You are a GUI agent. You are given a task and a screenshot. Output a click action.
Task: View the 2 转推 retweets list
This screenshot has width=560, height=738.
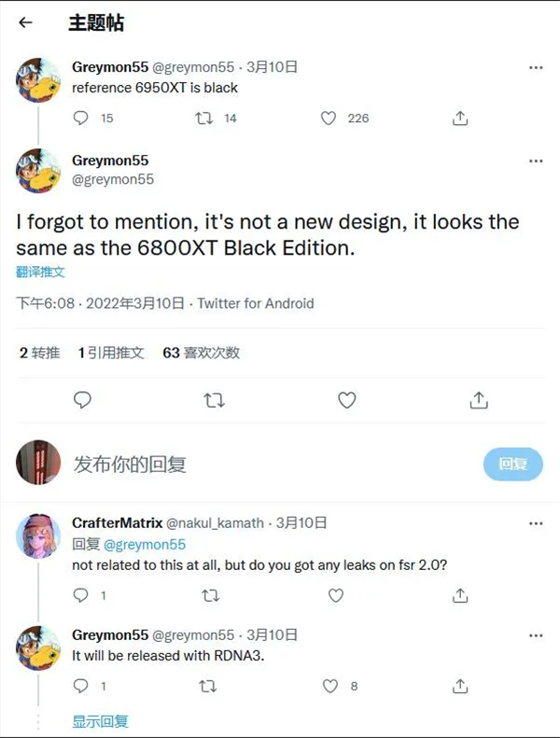click(39, 353)
